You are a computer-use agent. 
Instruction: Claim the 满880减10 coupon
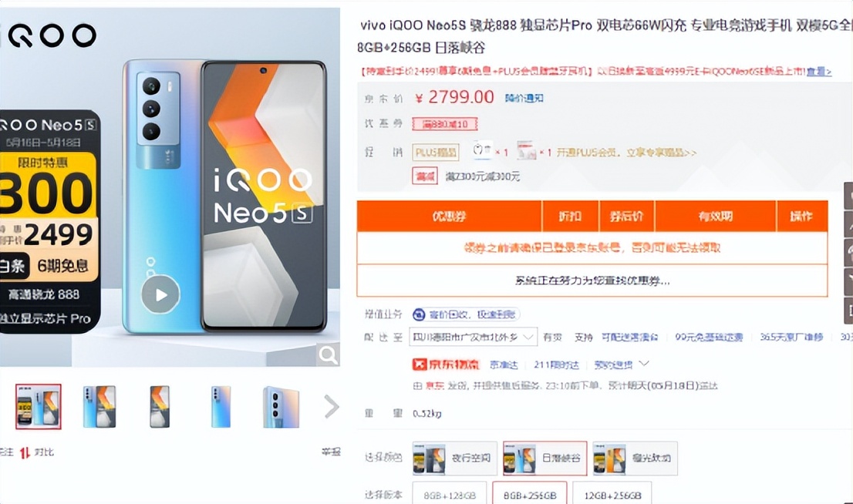(445, 124)
